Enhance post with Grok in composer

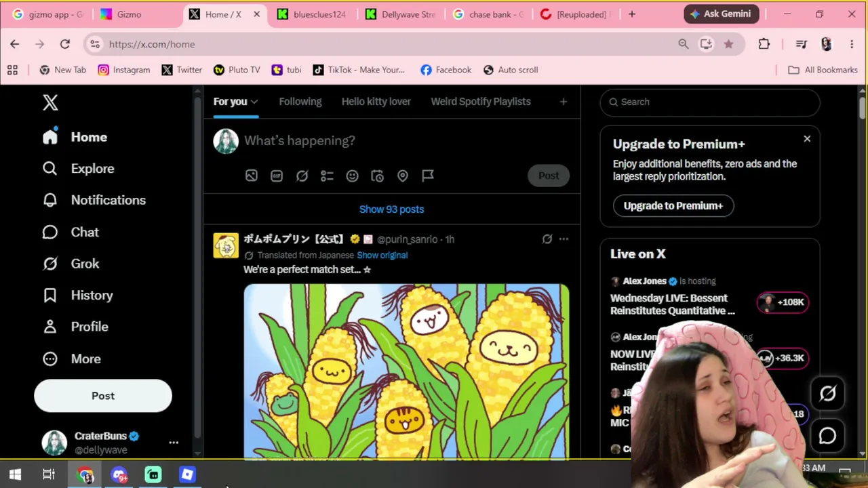pos(302,176)
